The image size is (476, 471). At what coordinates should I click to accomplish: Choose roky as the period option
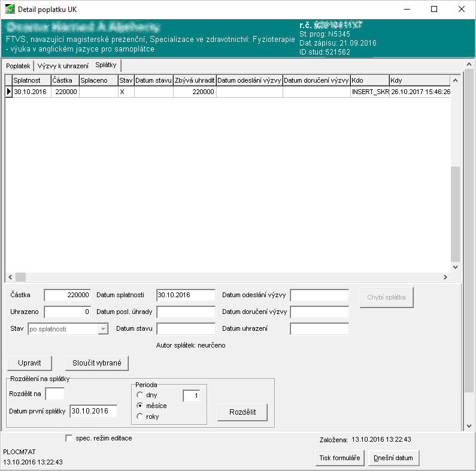[x=140, y=416]
